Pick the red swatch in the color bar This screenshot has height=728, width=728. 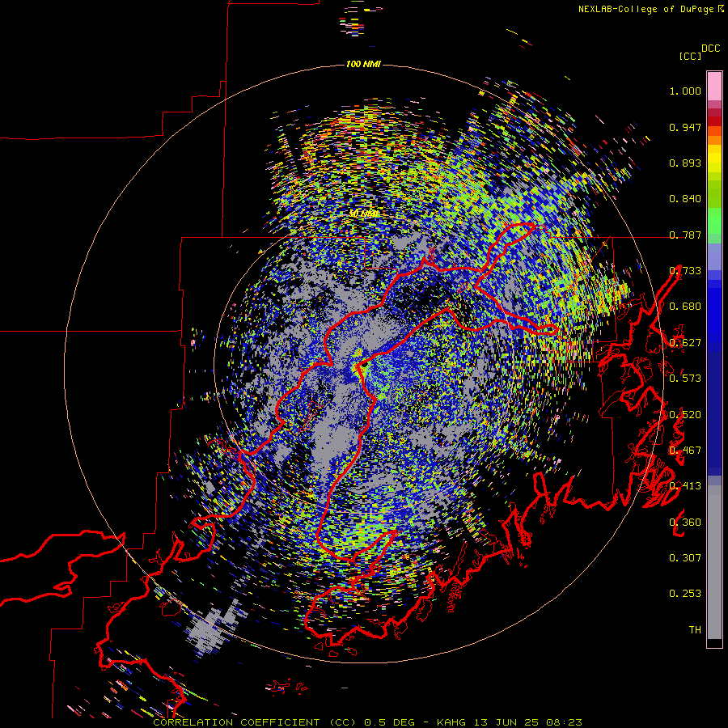[x=714, y=121]
